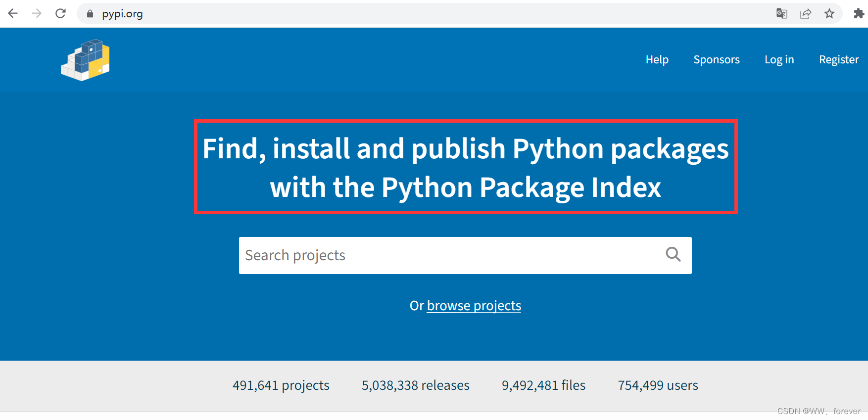Open the Help menu link
The width and height of the screenshot is (868, 420).
(x=657, y=59)
